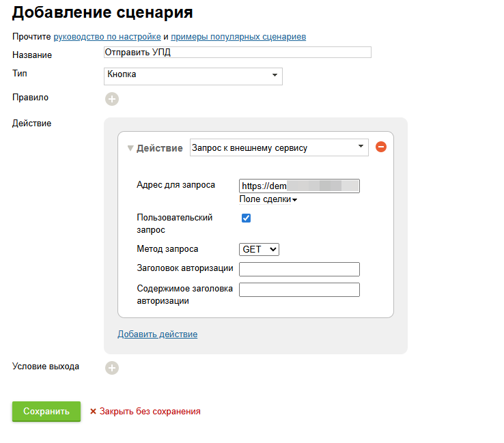This screenshot has height=443, width=504.
Task: Focus the Название field with Отправить УПД
Action: pos(237,53)
